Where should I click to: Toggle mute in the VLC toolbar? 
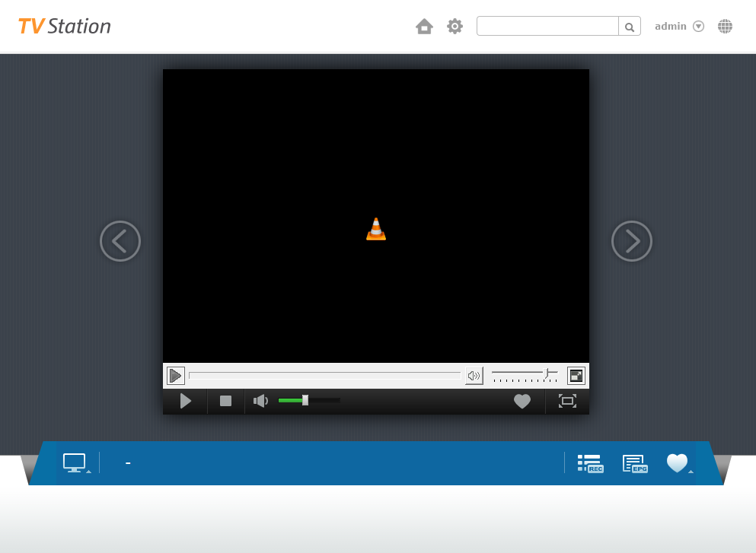coord(474,376)
